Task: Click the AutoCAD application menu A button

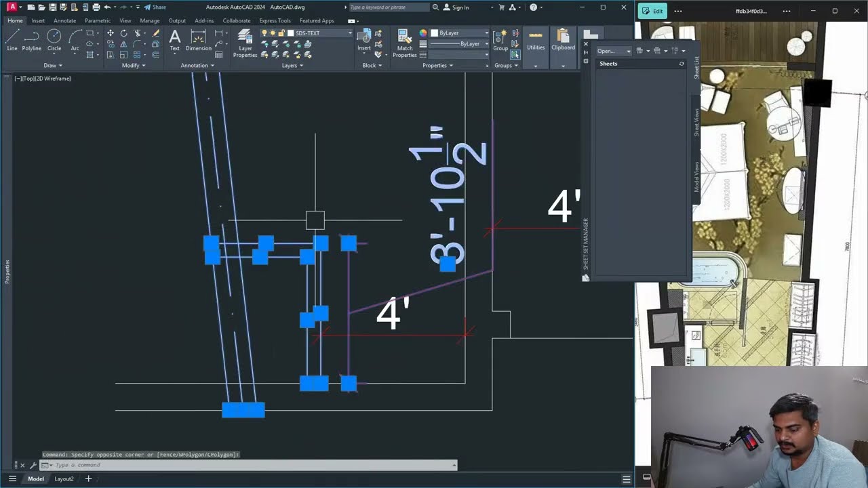Action: 12,7
